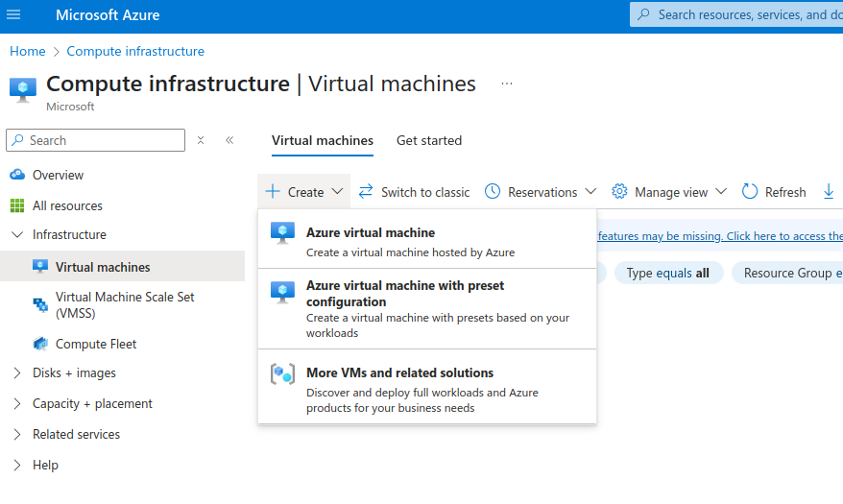Open Virtual Machine Scale Set (VMSS)

125,305
